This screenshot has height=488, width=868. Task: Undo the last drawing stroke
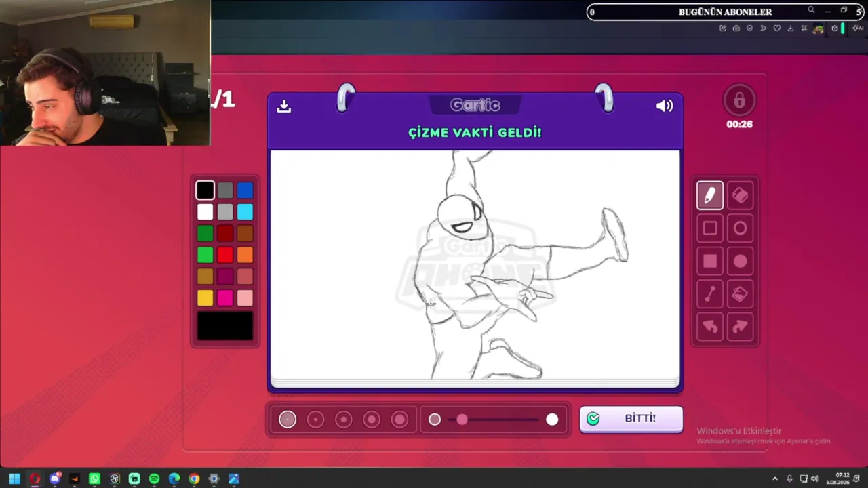point(710,327)
